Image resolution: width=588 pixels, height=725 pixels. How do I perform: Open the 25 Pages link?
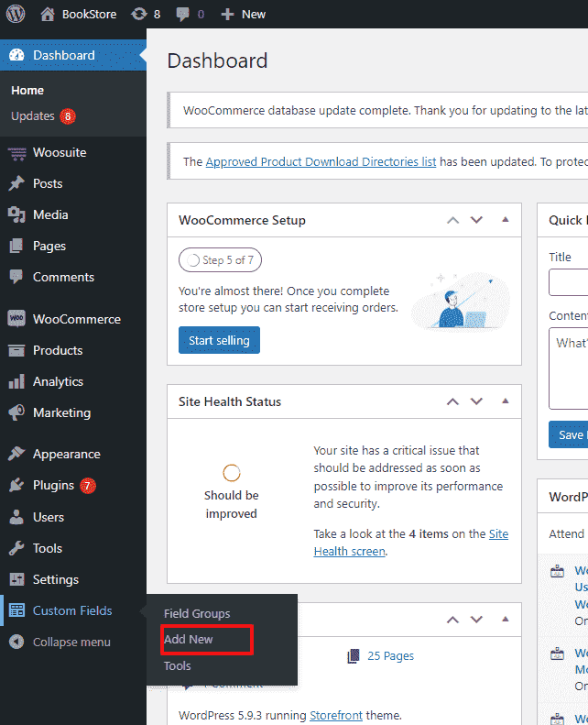[x=390, y=655]
